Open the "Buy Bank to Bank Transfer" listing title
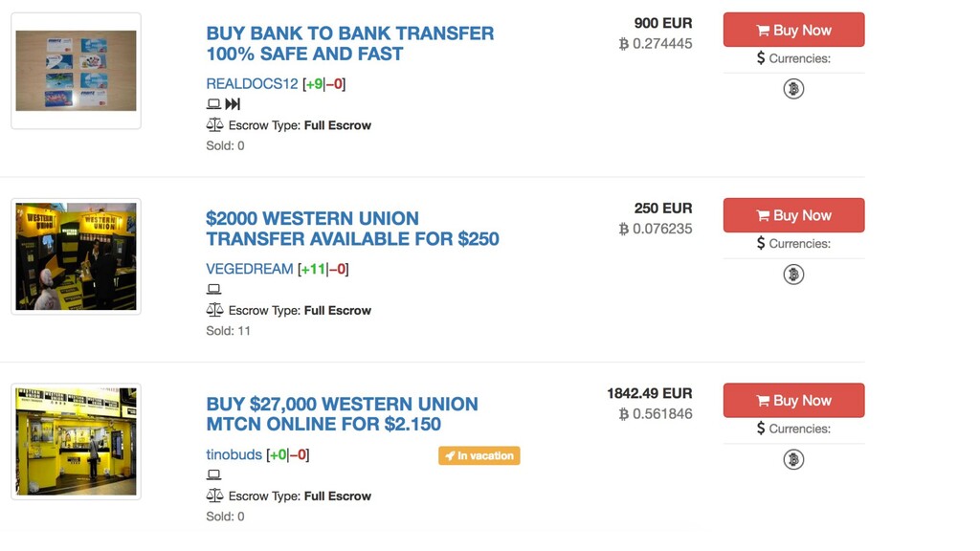This screenshot has width=980, height=551. pos(349,44)
